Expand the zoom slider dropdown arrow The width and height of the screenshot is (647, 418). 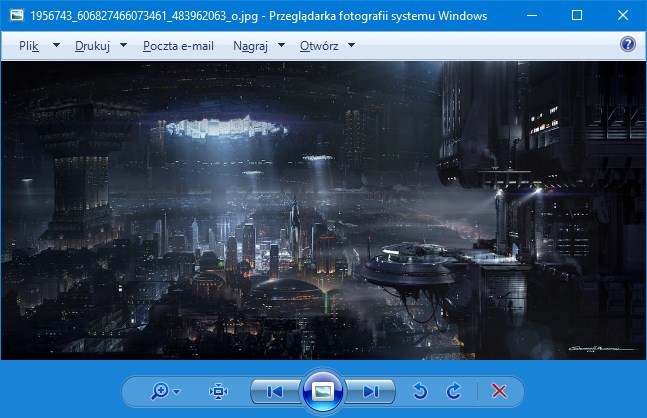click(177, 392)
